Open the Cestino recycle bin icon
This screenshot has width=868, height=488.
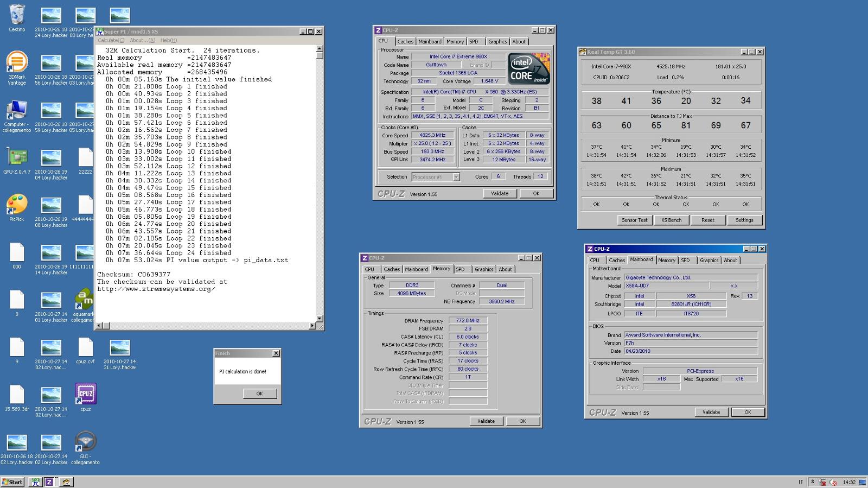pos(17,18)
